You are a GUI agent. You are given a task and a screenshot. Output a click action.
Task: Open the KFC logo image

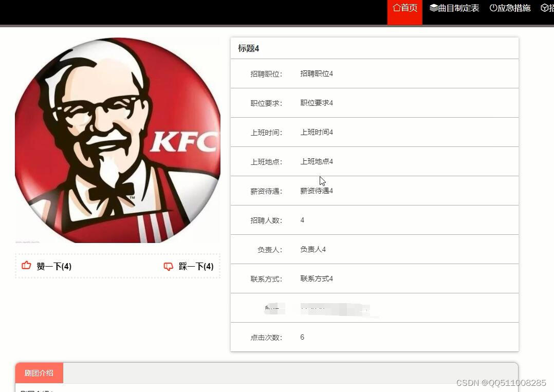click(118, 140)
